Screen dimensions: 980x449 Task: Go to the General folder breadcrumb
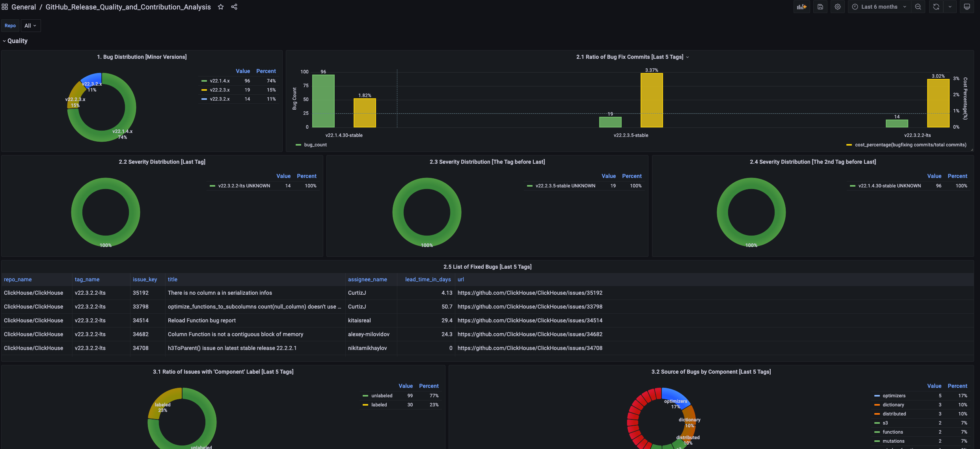[23, 7]
